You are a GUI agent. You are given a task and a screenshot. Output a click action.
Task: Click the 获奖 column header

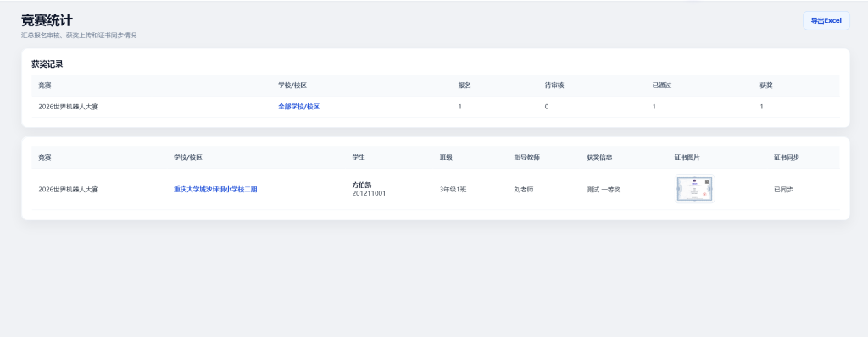(x=766, y=86)
